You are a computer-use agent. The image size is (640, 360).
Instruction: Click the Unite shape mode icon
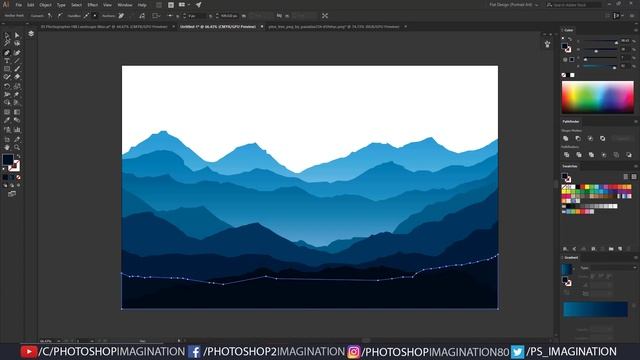[566, 138]
